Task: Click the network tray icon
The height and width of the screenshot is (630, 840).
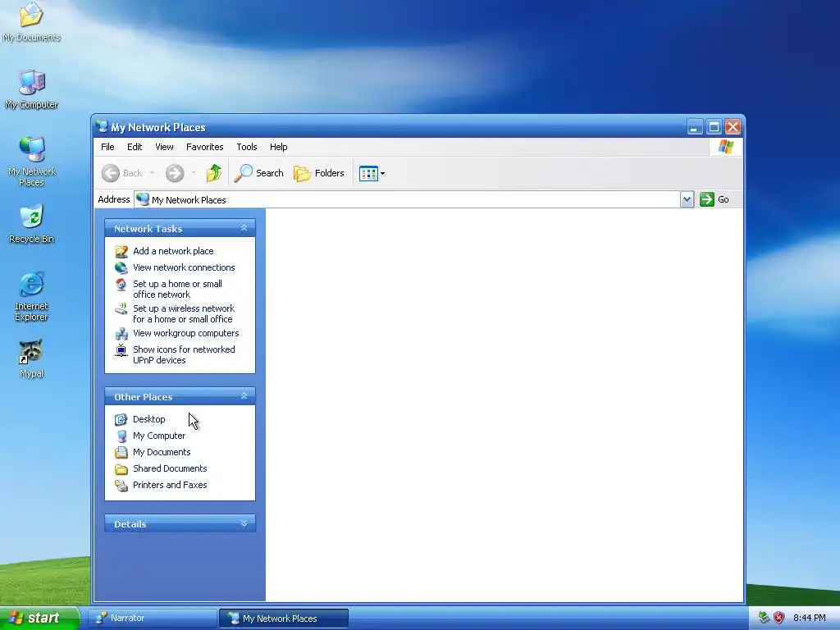Action: (764, 618)
